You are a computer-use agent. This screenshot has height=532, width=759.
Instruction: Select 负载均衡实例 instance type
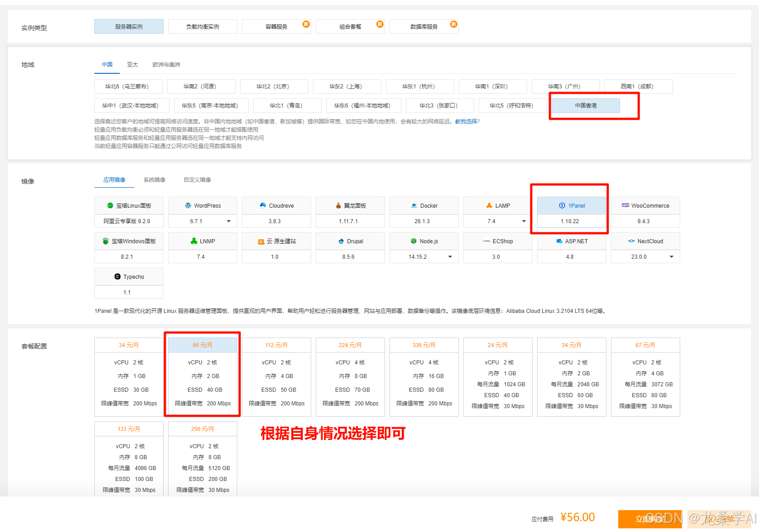tap(203, 26)
